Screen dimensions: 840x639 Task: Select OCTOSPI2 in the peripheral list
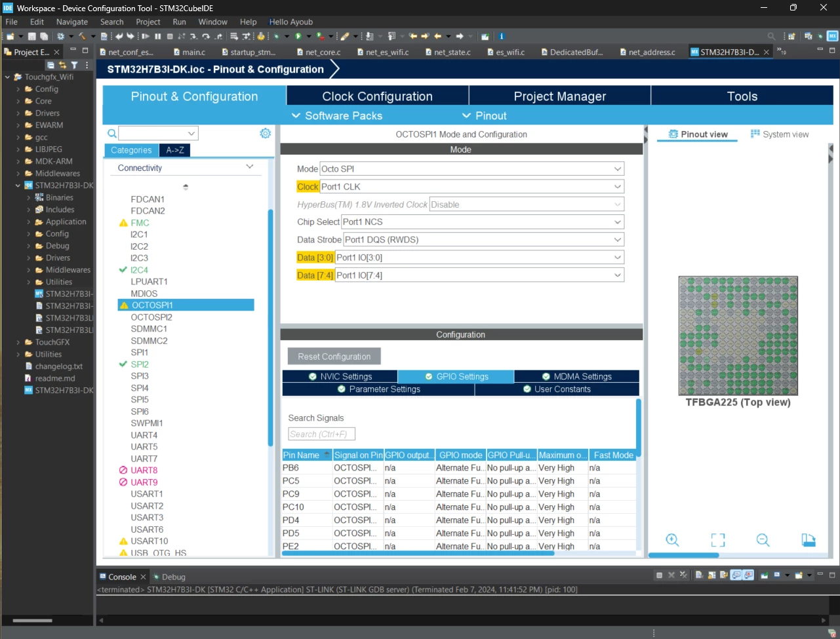151,317
